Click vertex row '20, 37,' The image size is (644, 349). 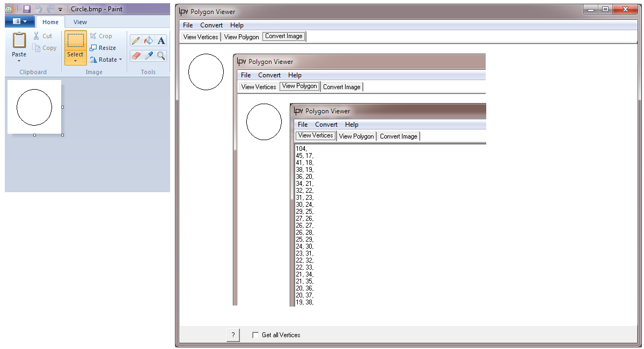305,295
